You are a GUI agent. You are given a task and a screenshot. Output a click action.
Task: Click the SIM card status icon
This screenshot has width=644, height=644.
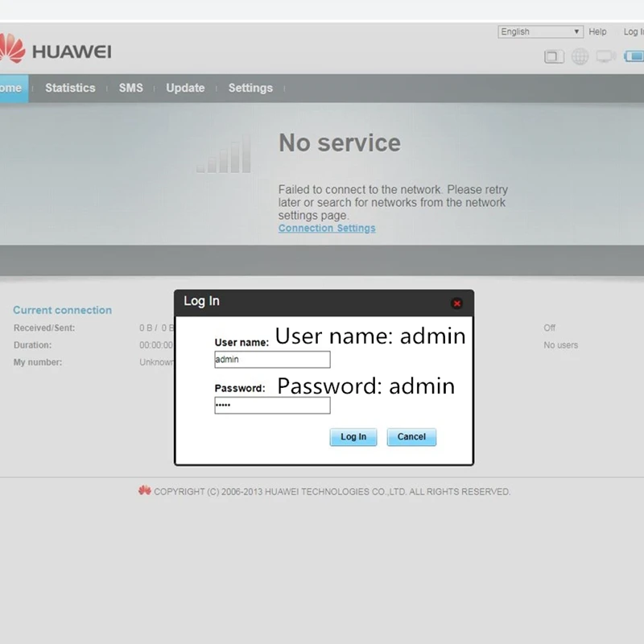click(554, 56)
